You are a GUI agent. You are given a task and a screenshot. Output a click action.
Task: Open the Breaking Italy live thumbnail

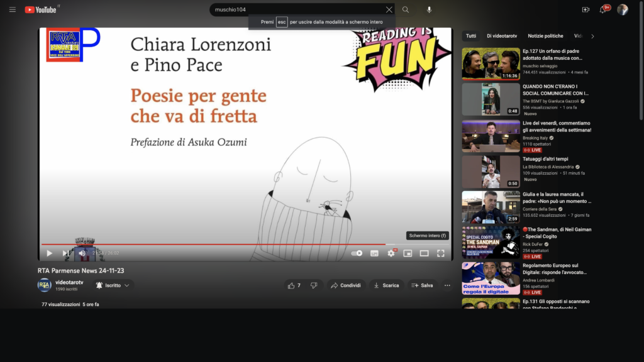[x=491, y=136]
